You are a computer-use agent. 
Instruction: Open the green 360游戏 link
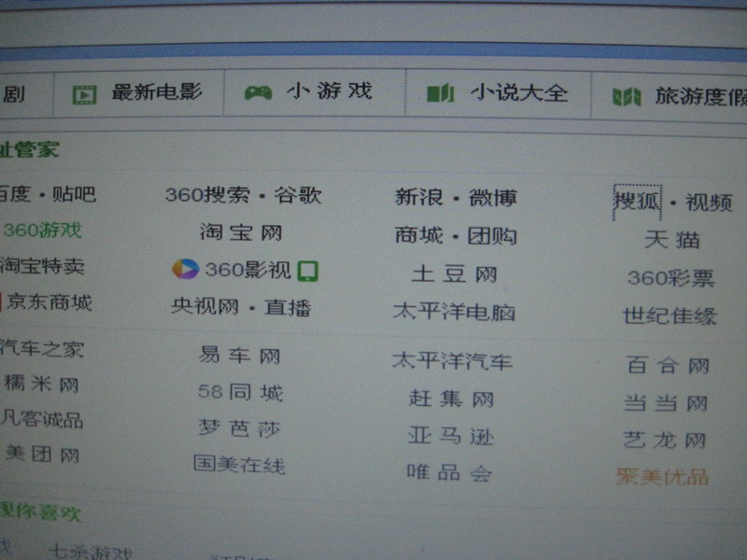[x=42, y=230]
